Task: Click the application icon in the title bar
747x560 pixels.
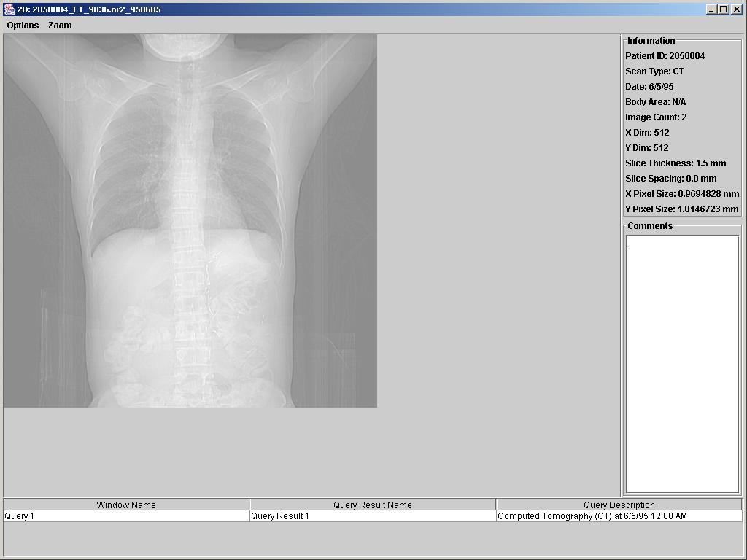Action: [x=9, y=9]
